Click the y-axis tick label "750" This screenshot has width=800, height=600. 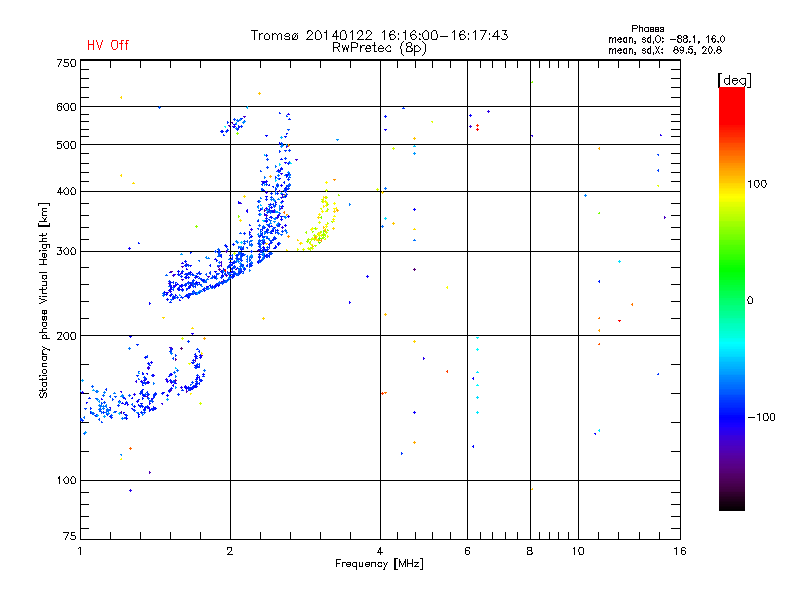[x=66, y=63]
